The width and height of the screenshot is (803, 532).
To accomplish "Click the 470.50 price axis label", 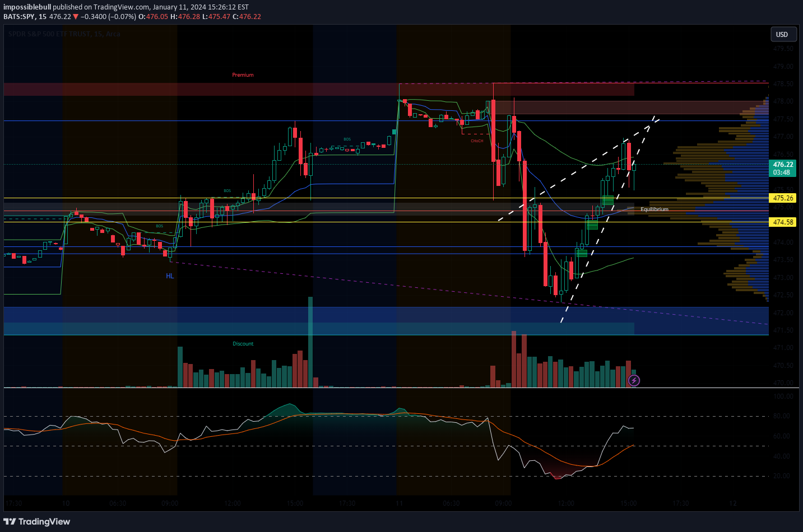I will click(x=783, y=366).
